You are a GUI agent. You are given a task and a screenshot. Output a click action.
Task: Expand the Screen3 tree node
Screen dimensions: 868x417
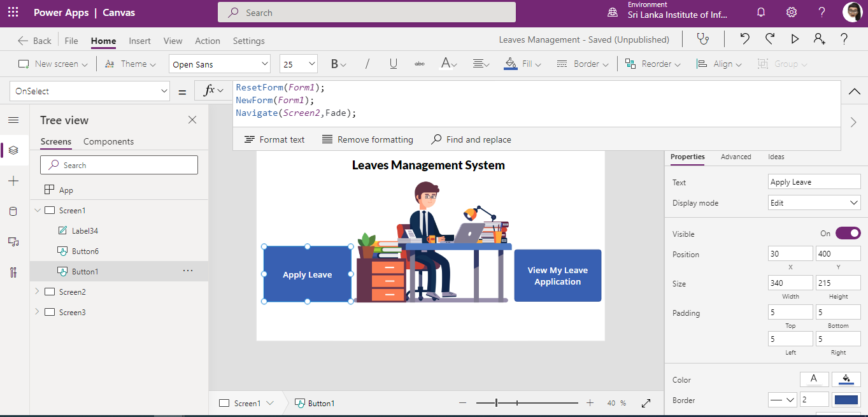(x=37, y=312)
